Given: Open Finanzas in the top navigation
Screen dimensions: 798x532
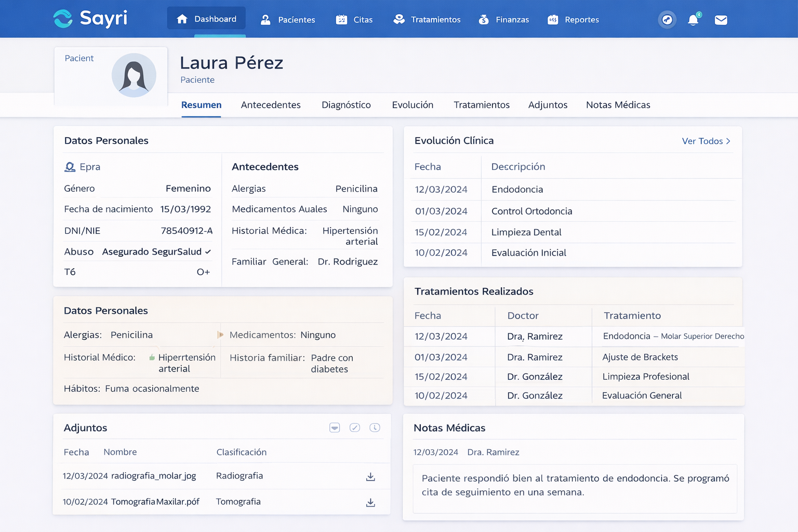Looking at the screenshot, I should click(503, 20).
